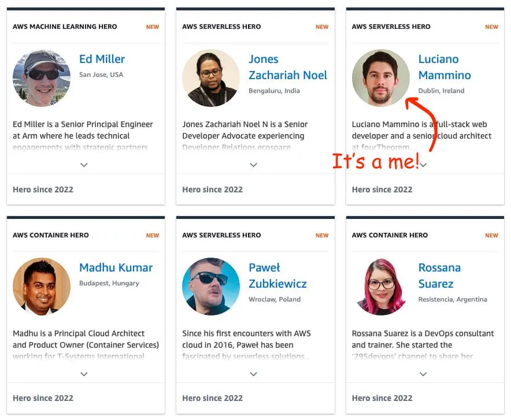Click Madhu Kumar's profile photo

pos(41,287)
